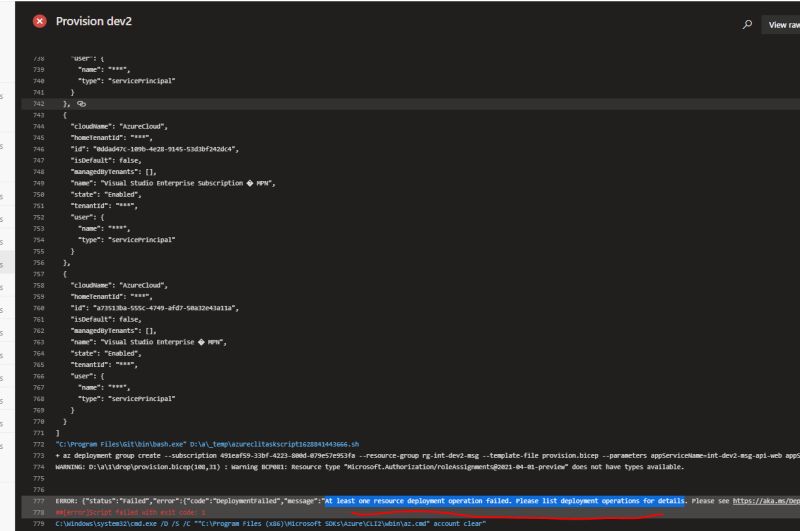Follow the https://aka.ms link in the error line
Viewport: 800px width, 531px height.
point(766,501)
